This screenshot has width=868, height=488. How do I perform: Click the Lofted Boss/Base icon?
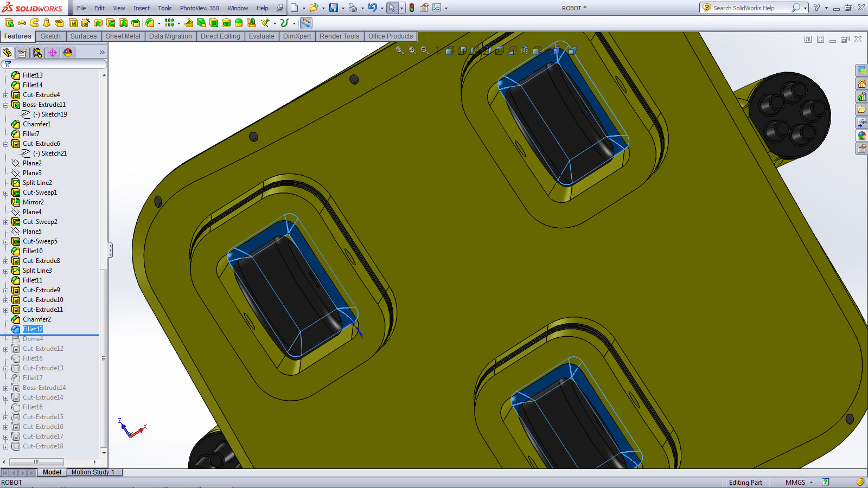(x=47, y=23)
